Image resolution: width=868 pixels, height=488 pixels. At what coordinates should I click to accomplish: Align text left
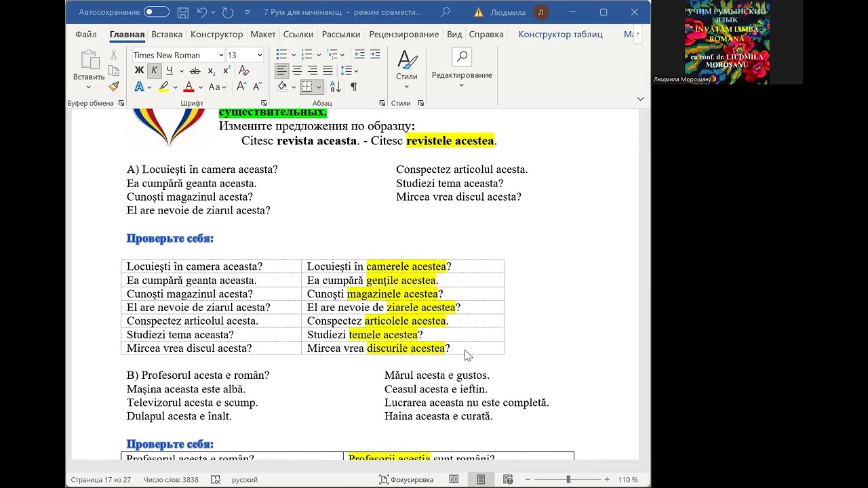click(x=281, y=70)
